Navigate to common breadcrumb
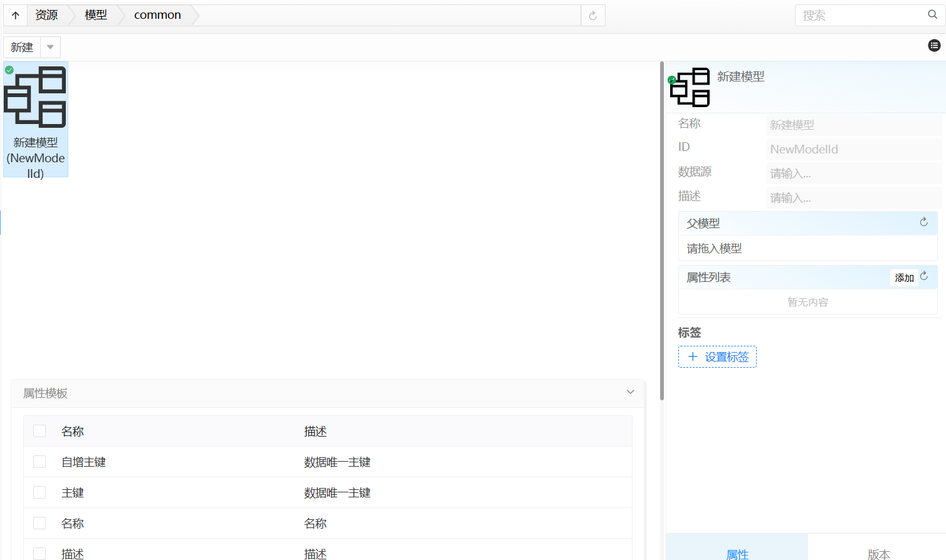Screen dimensions: 946x560 (x=157, y=15)
